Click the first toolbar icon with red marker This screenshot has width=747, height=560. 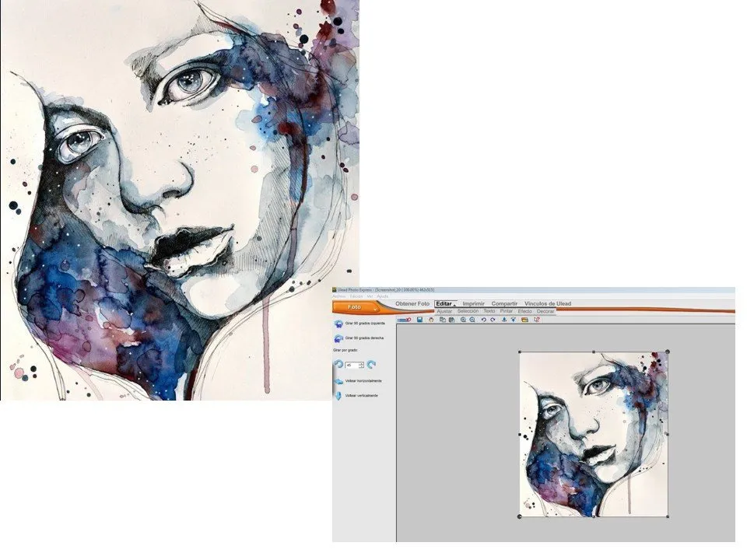coord(405,320)
